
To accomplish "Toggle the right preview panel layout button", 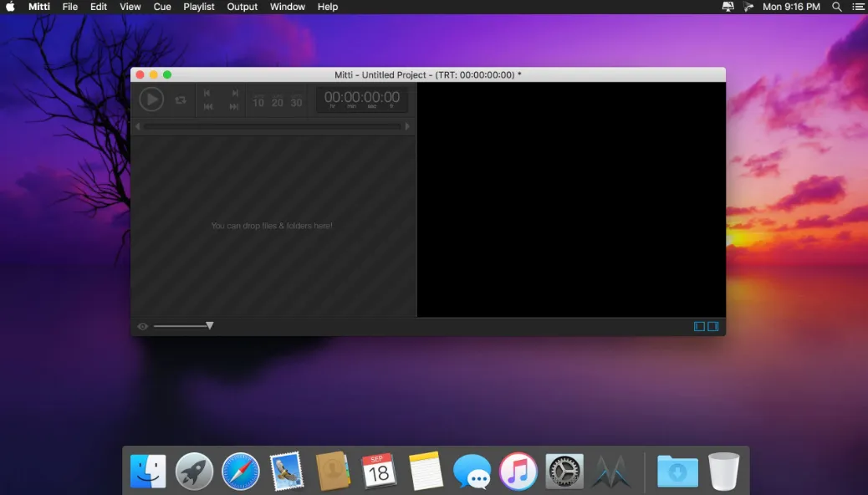I will 713,327.
